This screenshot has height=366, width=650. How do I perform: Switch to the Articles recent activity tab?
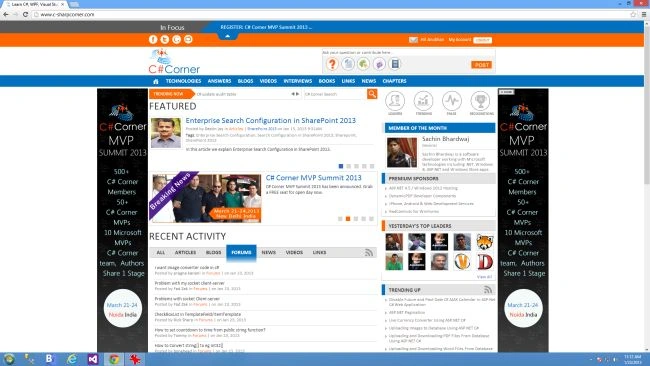point(185,252)
